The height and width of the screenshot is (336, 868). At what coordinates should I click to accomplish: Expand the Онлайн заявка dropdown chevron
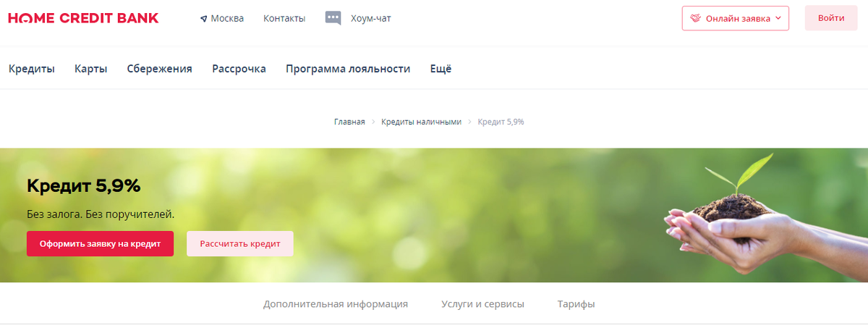tap(778, 18)
